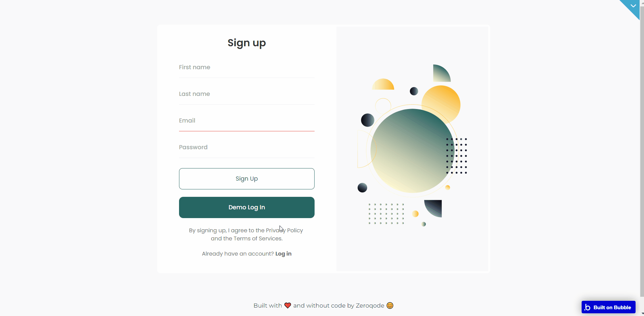Click the smiley emoji in footer
The image size is (644, 316).
(390, 306)
